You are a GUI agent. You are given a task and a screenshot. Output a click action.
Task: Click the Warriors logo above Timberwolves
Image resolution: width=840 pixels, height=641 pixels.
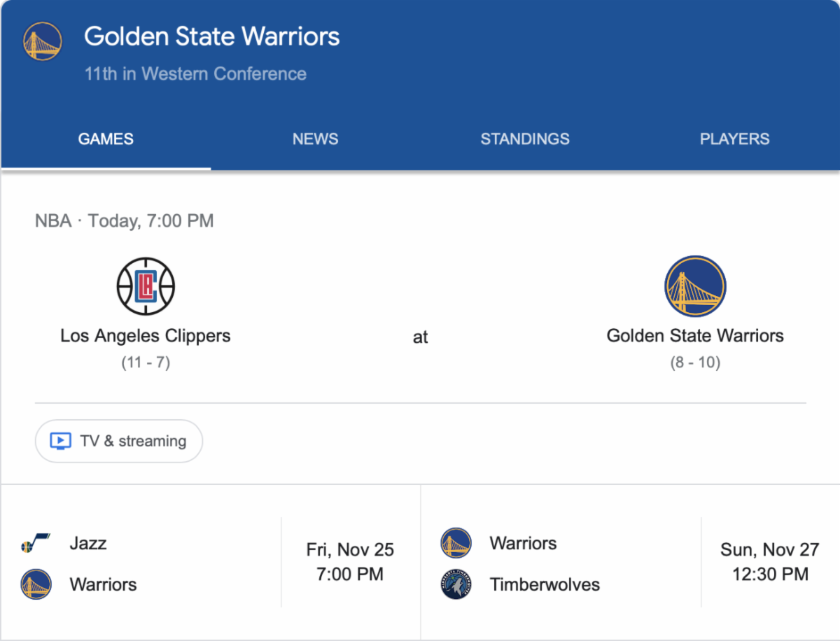point(456,543)
